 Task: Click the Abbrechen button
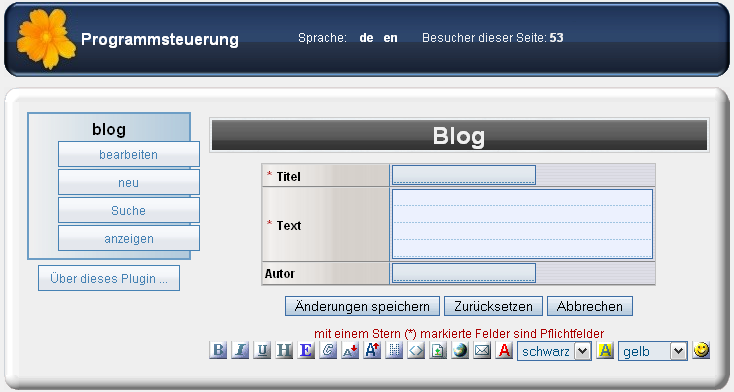pos(590,306)
